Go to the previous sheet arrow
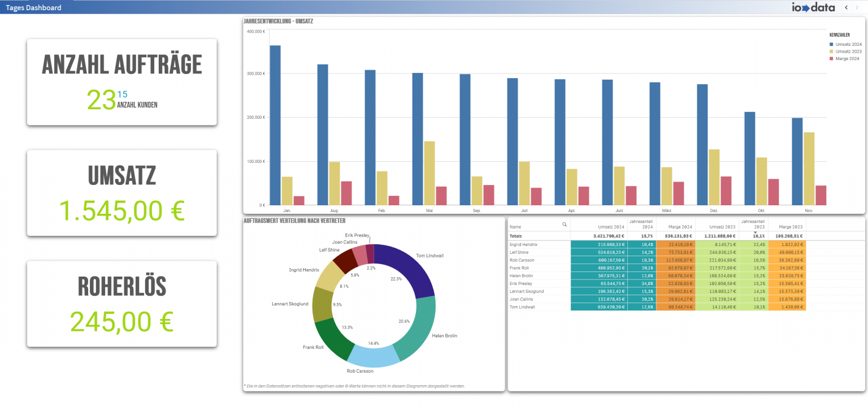Viewport: 868px width, 414px height. tap(846, 7)
